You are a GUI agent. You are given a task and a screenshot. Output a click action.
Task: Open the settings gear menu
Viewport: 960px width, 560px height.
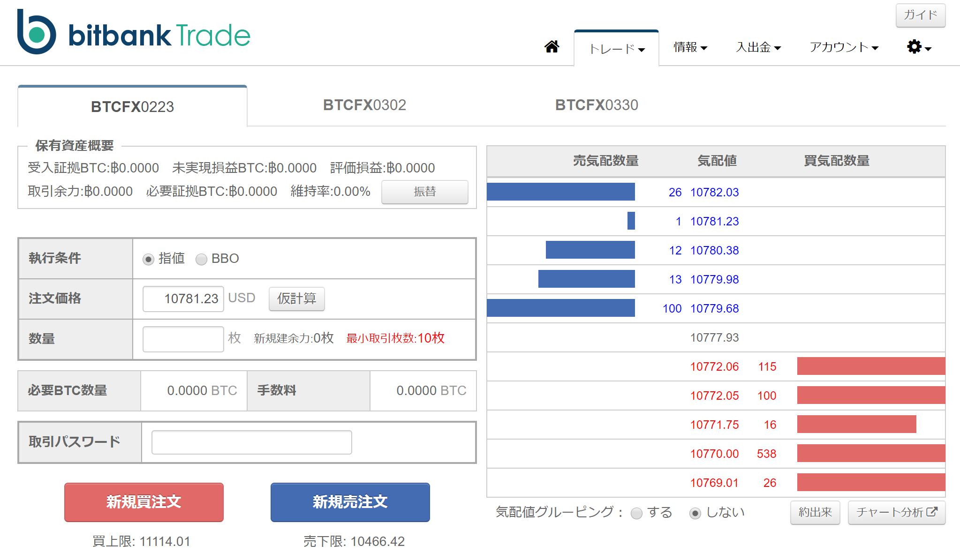[919, 47]
